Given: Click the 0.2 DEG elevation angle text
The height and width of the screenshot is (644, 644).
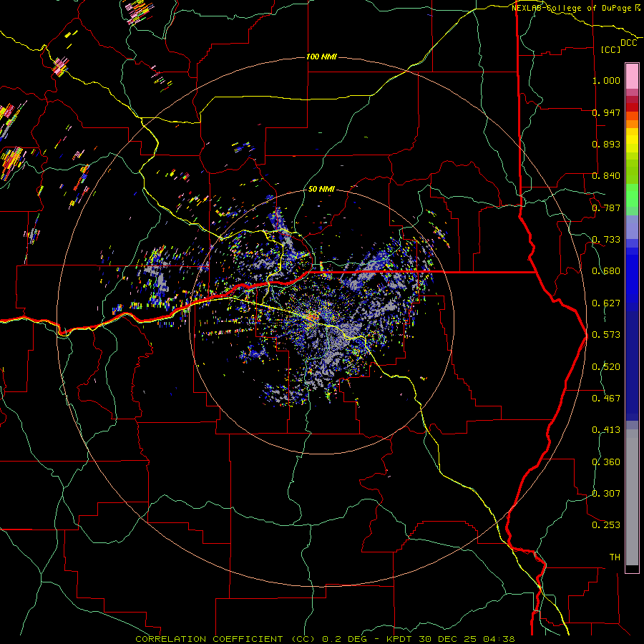Looking at the screenshot, I should [344, 639].
